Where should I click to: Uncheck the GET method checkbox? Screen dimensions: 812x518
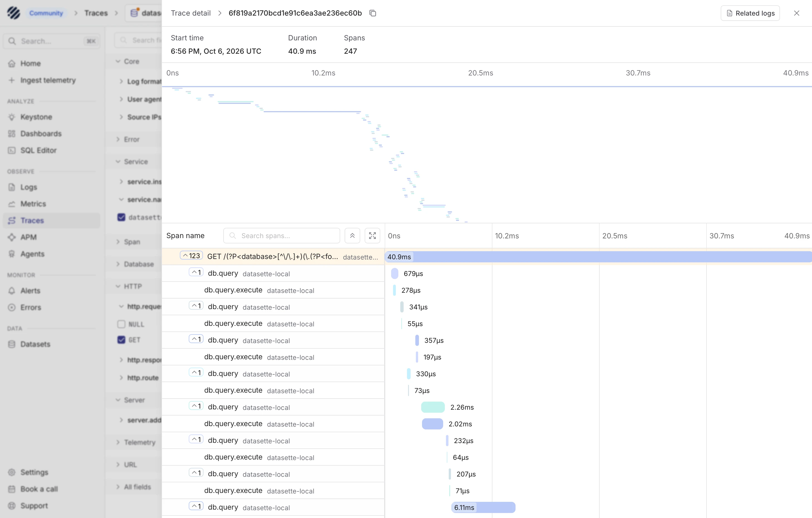click(121, 340)
